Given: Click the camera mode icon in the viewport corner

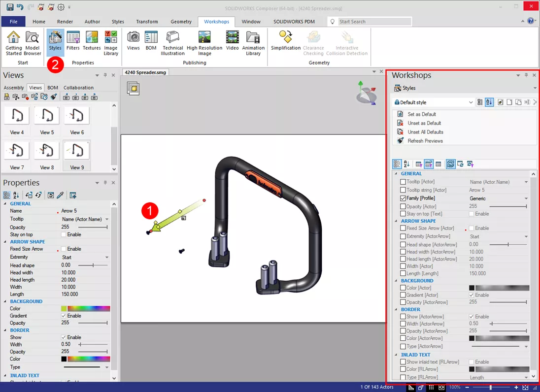Looking at the screenshot, I should click(x=134, y=89).
